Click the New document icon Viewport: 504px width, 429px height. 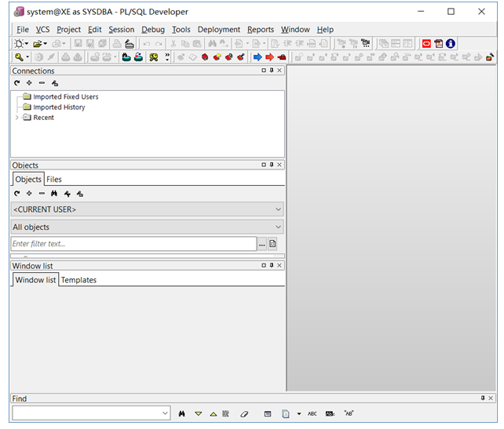point(19,43)
